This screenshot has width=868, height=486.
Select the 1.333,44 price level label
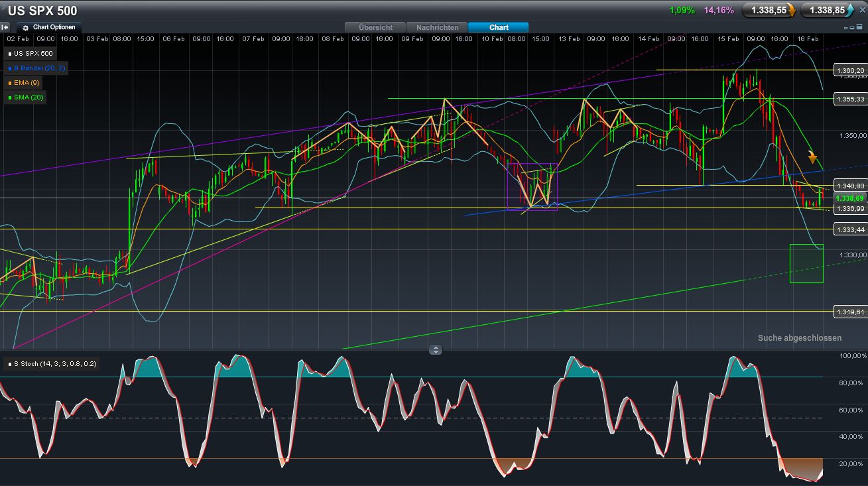[849, 229]
